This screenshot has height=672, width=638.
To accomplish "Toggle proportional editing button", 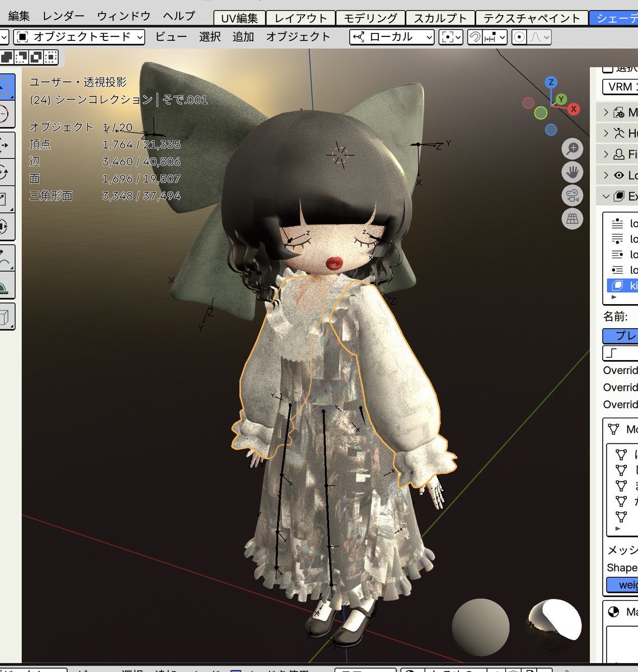I will click(x=519, y=37).
